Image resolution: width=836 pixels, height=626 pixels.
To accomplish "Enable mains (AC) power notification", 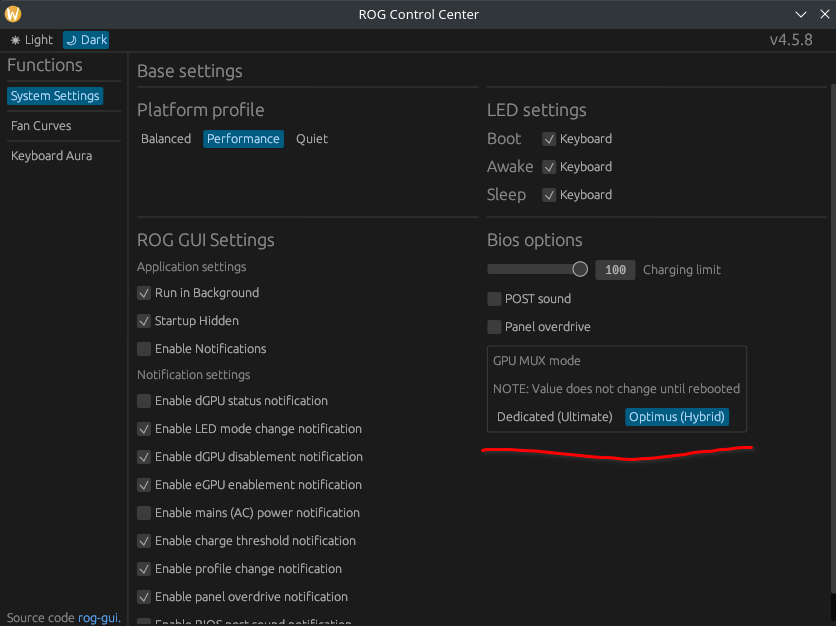I will 144,513.
